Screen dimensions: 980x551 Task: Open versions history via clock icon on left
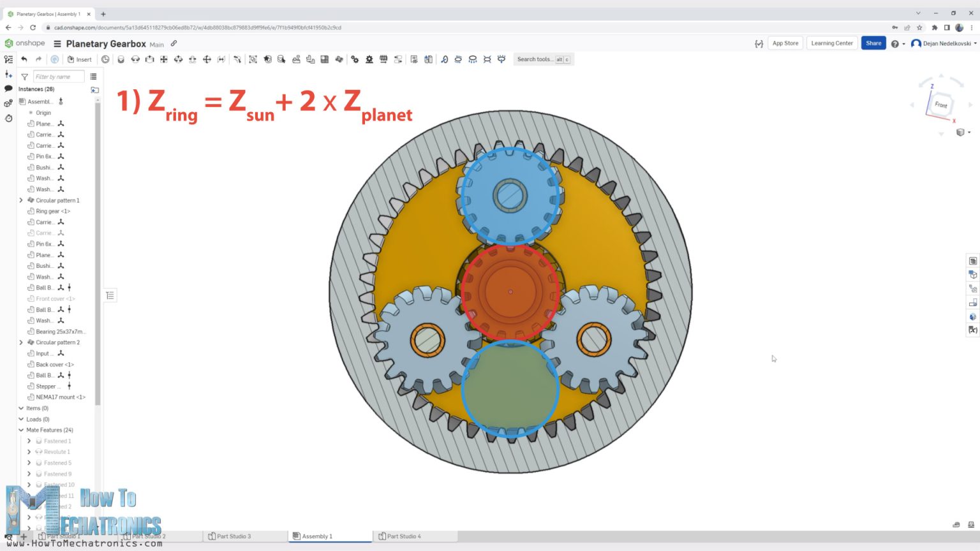8,119
